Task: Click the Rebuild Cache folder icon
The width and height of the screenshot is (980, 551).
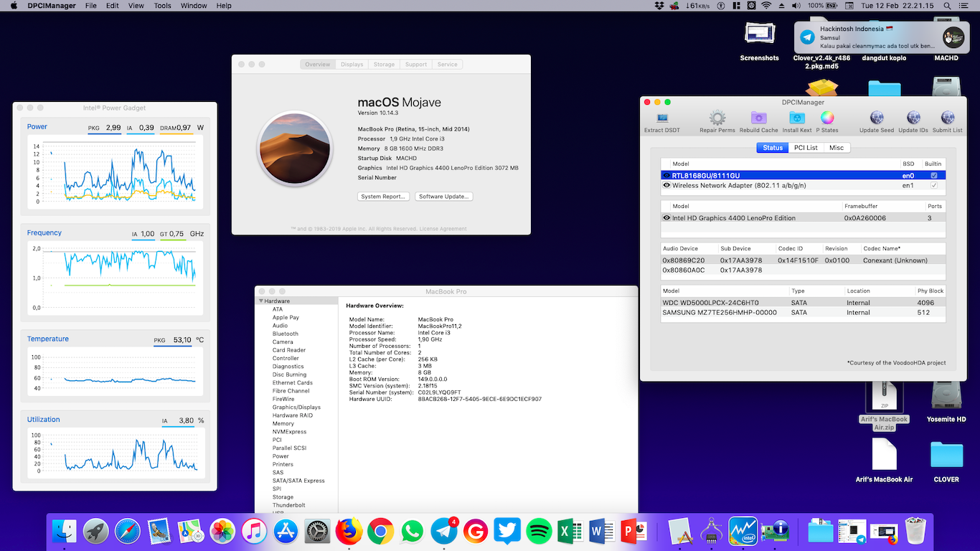Action: click(x=758, y=118)
